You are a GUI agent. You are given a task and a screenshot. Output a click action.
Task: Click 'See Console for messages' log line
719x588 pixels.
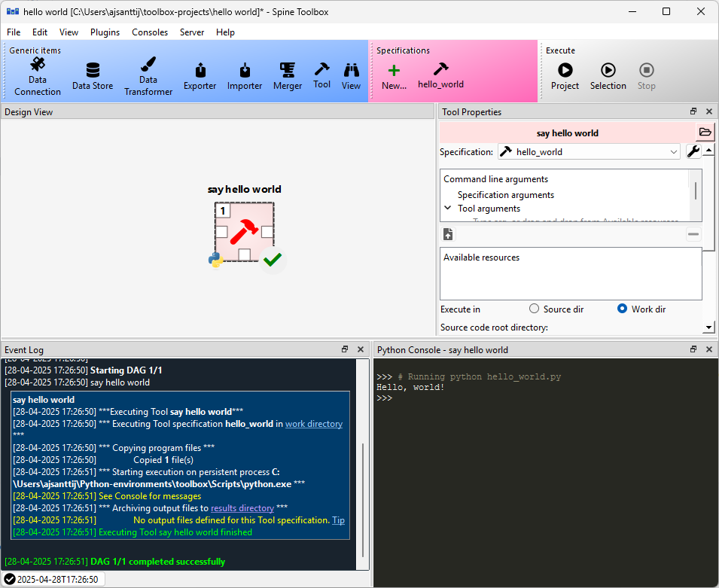[150, 496]
